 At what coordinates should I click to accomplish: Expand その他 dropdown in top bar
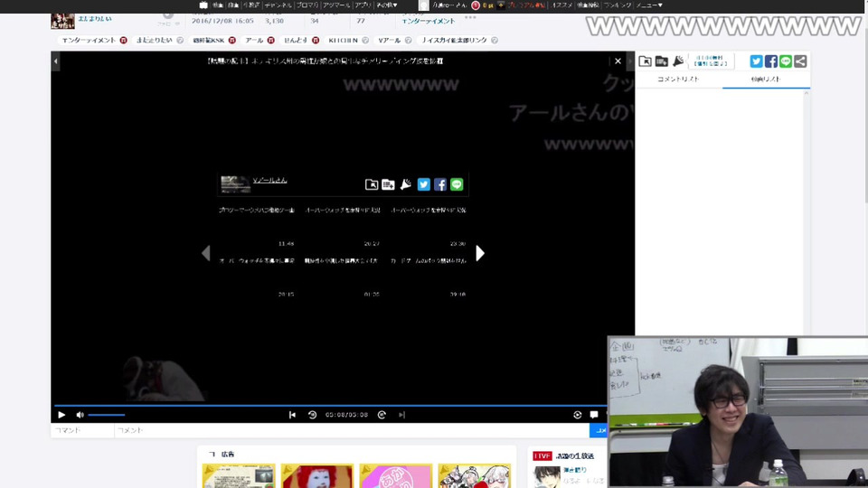[387, 5]
